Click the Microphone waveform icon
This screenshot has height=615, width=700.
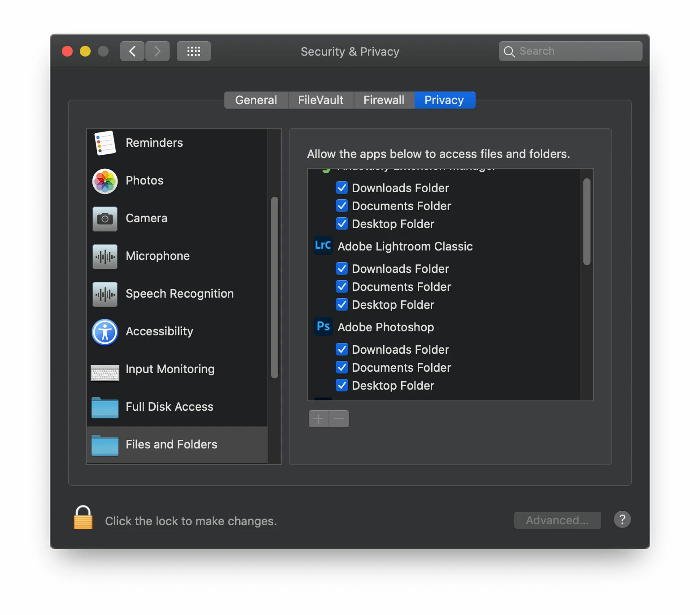105,257
